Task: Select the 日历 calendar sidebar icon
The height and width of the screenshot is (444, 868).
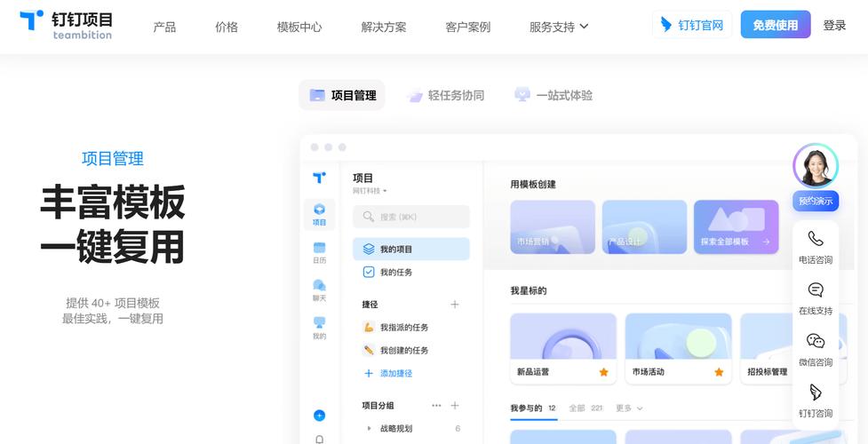Action: tap(319, 249)
